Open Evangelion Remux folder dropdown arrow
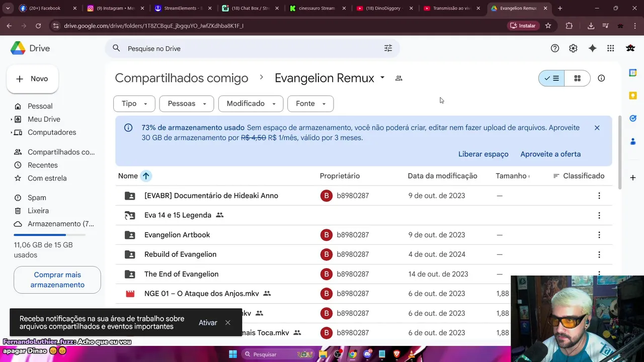This screenshot has width=644, height=362. coord(382,78)
